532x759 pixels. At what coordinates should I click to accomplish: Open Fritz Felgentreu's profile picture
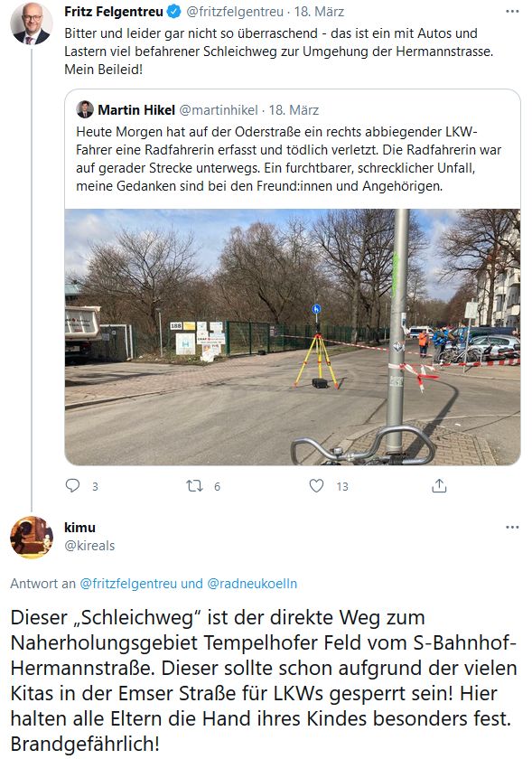(31, 23)
